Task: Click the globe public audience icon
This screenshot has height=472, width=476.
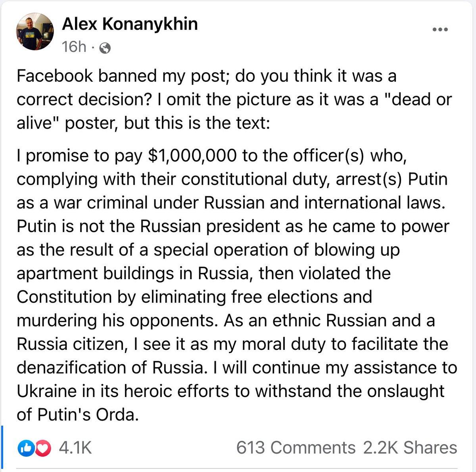Action: click(105, 48)
